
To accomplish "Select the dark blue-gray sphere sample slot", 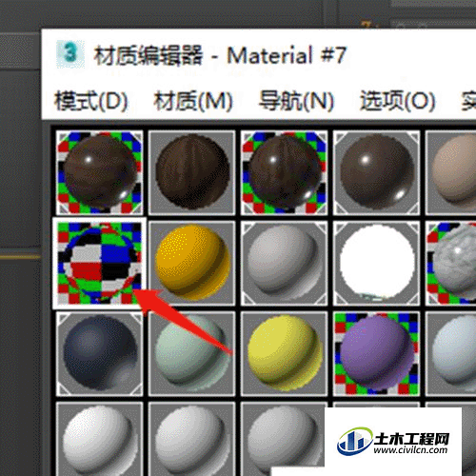I will tap(99, 353).
